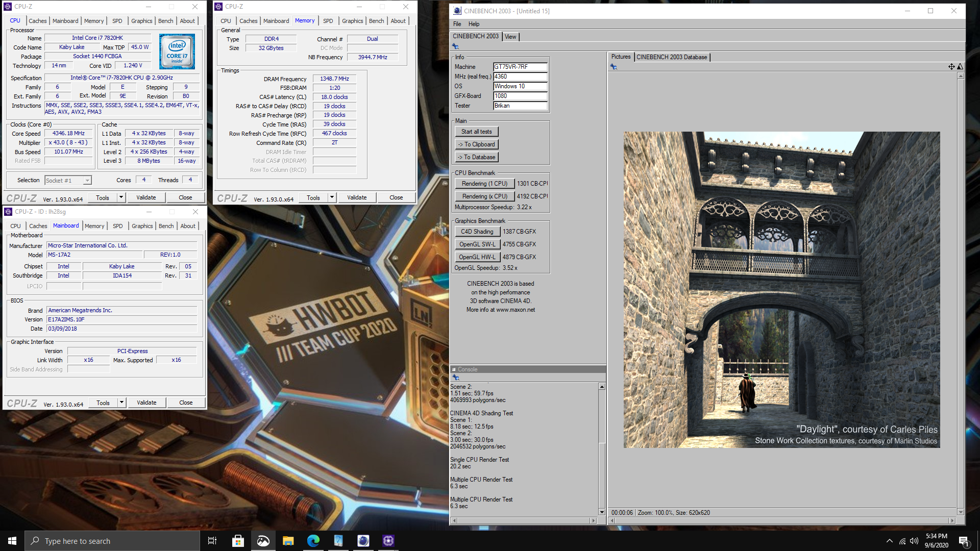Click the Console panel vertical scrollbar

click(x=602, y=449)
